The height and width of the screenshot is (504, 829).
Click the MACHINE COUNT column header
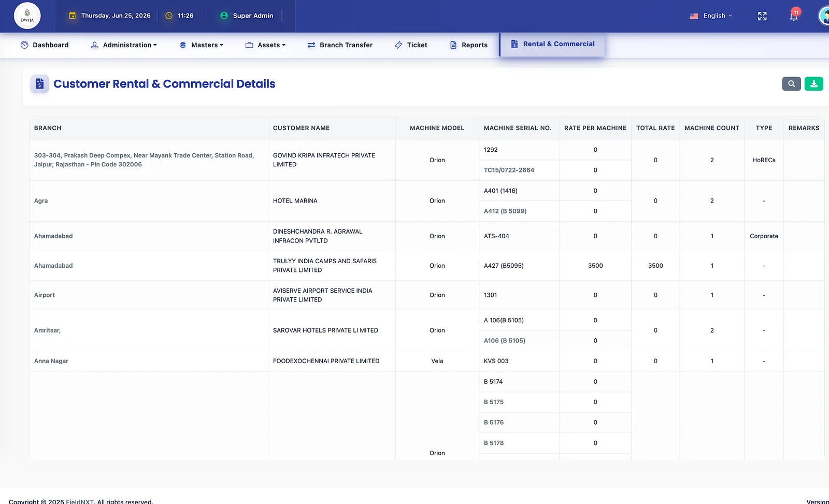pos(712,128)
